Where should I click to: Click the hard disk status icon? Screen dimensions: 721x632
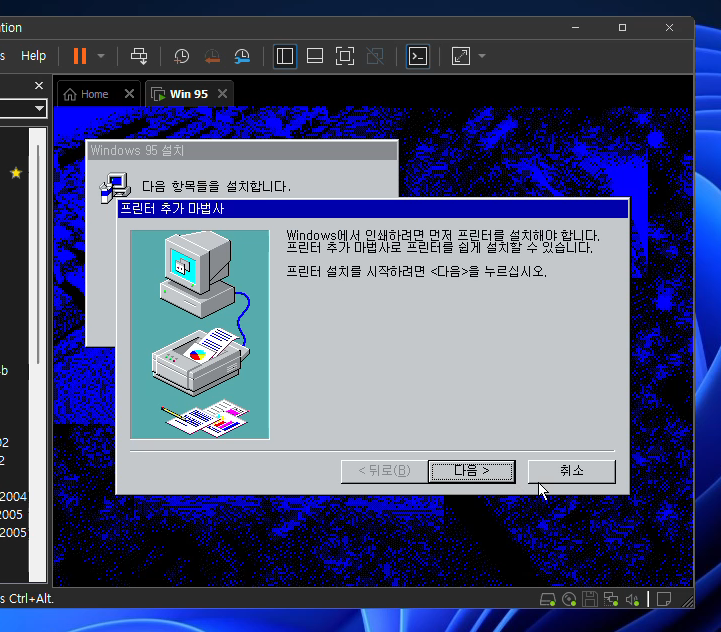point(548,599)
